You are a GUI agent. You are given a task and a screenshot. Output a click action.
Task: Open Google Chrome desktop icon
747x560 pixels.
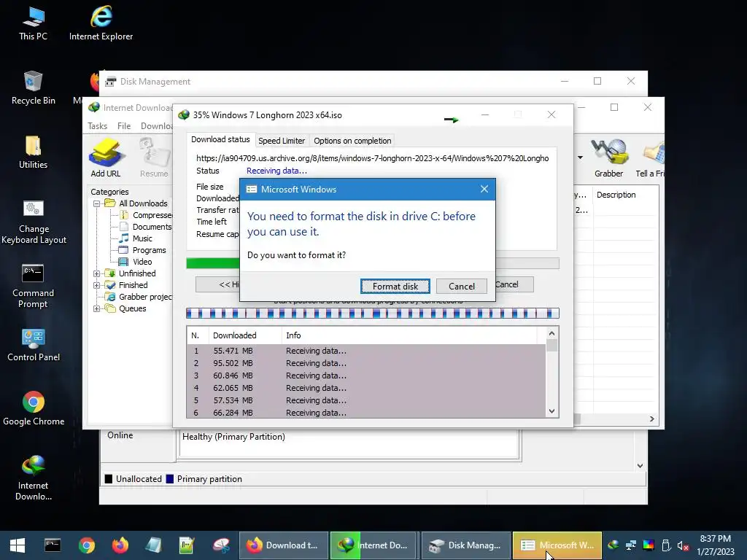34,408
